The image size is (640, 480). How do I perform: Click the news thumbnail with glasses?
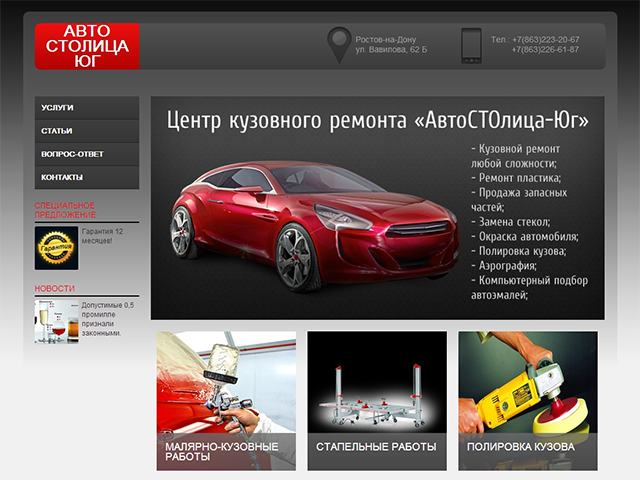[56, 322]
